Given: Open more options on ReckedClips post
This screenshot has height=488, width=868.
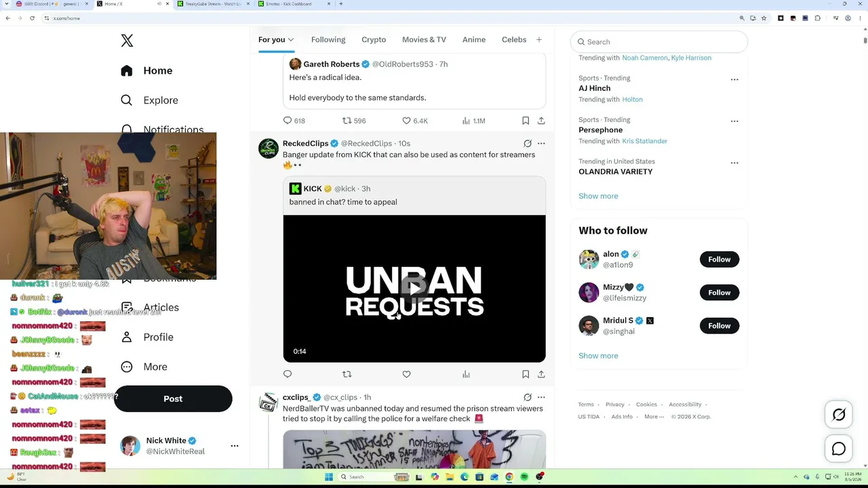Looking at the screenshot, I should click(x=541, y=144).
